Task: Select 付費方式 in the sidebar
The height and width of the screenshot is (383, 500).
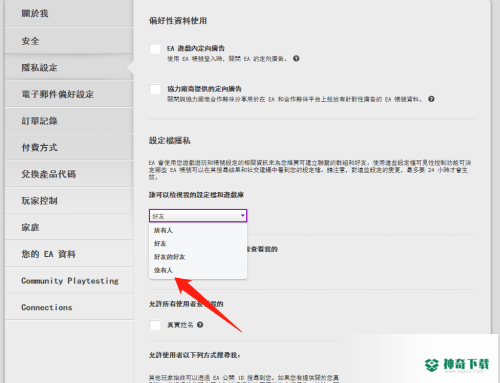Action: coord(69,147)
